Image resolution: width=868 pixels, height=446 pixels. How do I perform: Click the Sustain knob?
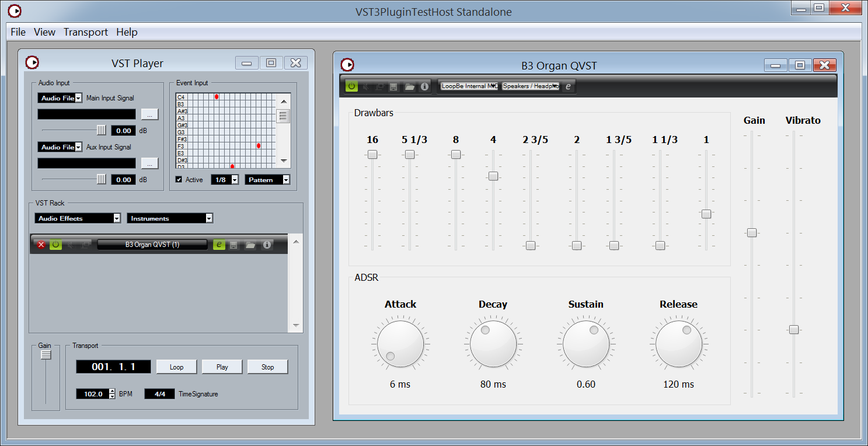click(x=586, y=343)
